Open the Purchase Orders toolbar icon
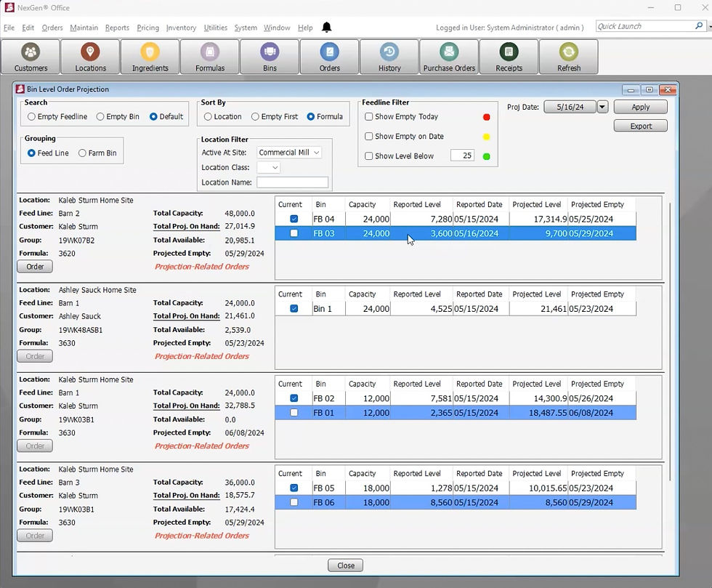 point(449,57)
